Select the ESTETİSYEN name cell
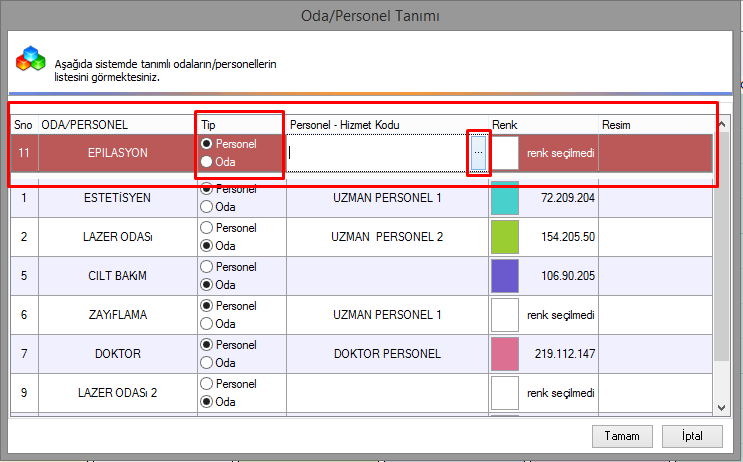This screenshot has width=743, height=462. pos(116,198)
